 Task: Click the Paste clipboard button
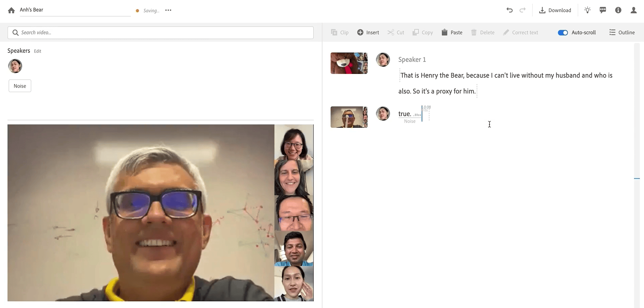coord(452,32)
